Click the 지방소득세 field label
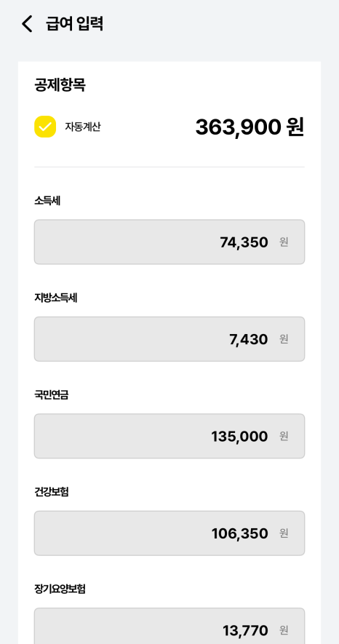Screen dimensions: 339x644 (56, 298)
